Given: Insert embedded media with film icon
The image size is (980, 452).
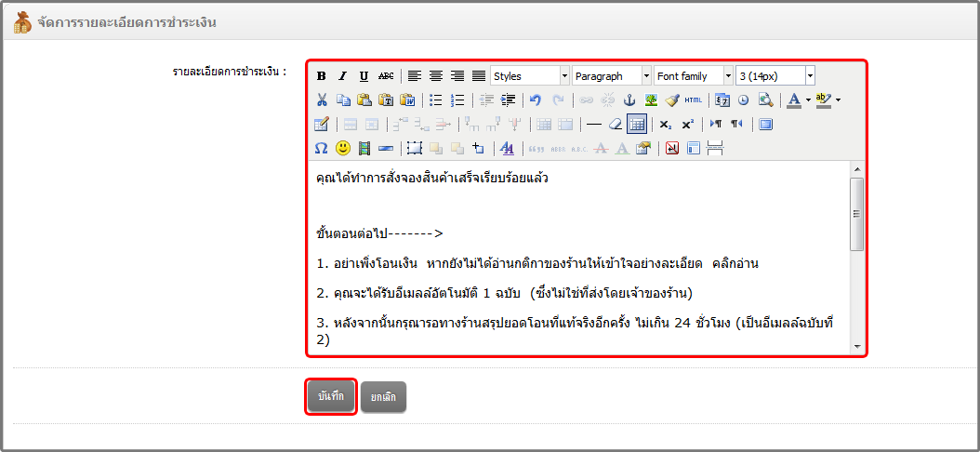Looking at the screenshot, I should 364,148.
